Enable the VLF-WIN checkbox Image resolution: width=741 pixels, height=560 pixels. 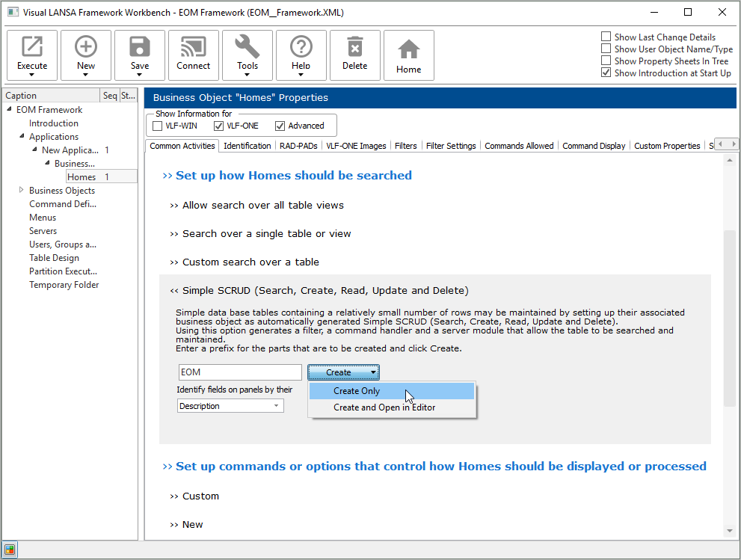(158, 126)
